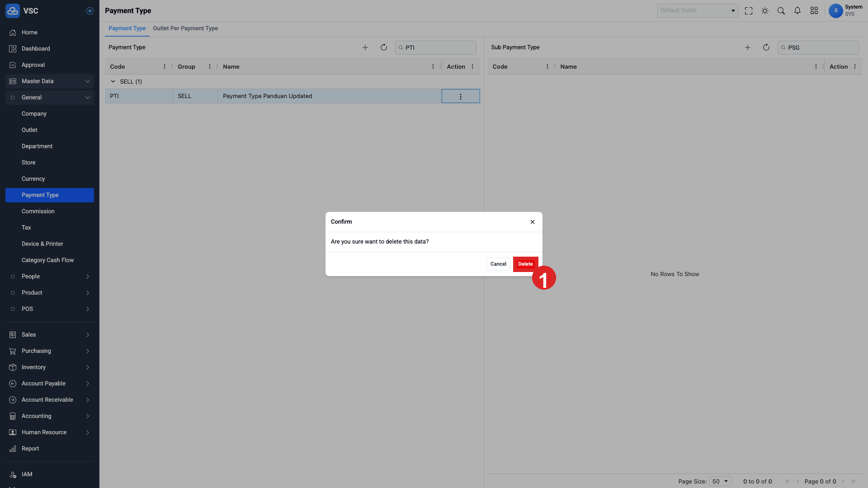868x488 pixels.
Task: Go to Currency page
Action: [x=50, y=179]
